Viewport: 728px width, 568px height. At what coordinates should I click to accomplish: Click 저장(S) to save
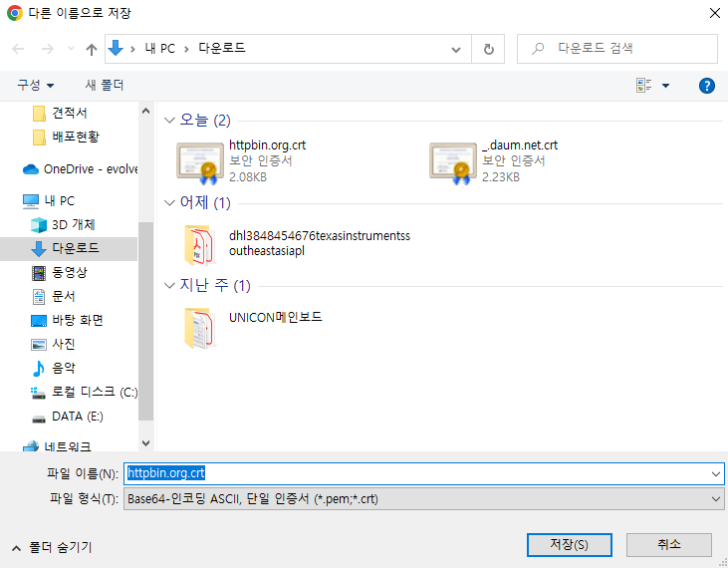coord(570,545)
